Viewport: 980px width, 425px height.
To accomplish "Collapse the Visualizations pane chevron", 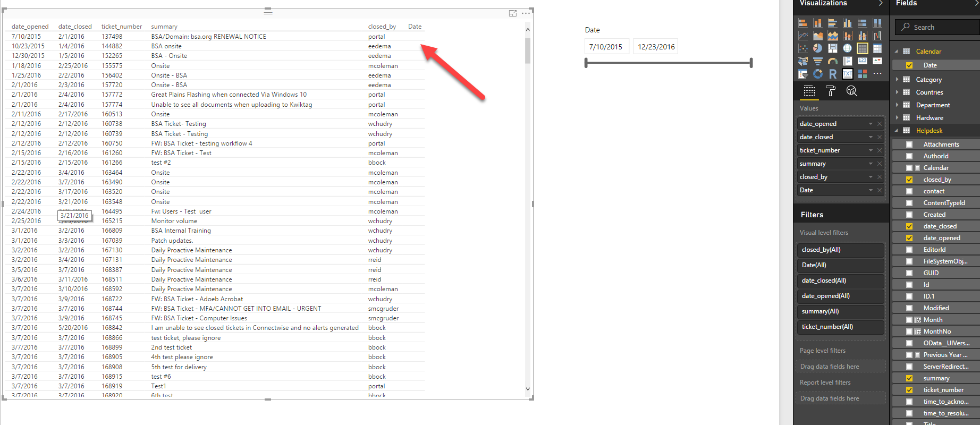I will [x=881, y=3].
